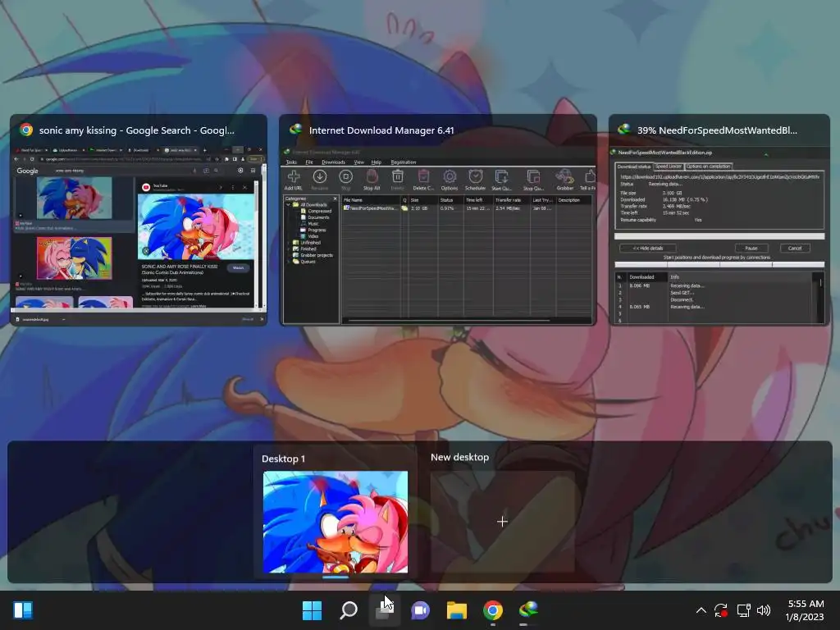Open Google apps grid icon in Chrome

[x=253, y=171]
